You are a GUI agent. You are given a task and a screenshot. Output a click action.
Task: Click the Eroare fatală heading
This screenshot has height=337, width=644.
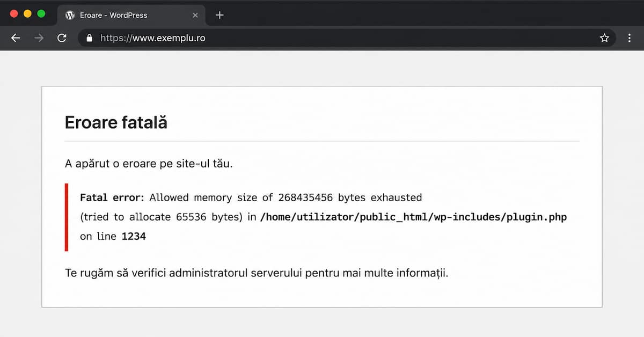click(x=116, y=122)
